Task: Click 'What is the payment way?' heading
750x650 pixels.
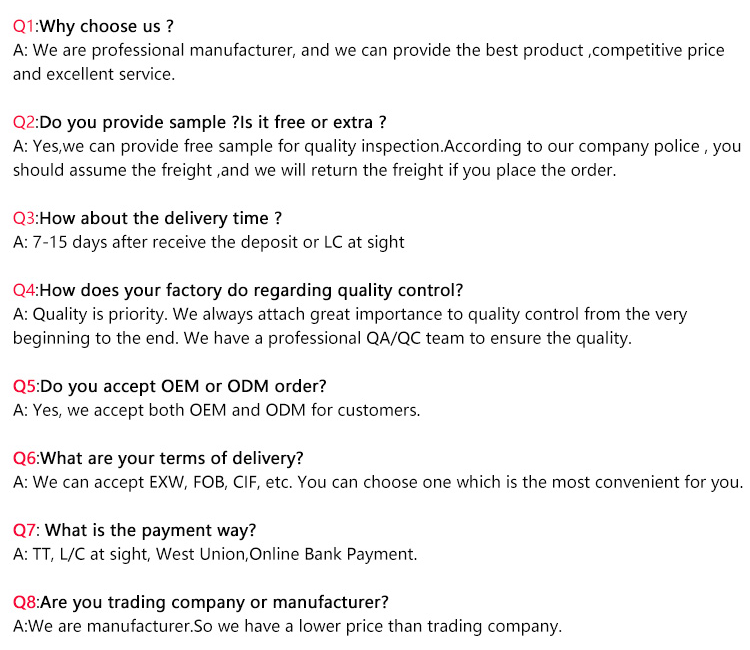Action: coord(151,530)
